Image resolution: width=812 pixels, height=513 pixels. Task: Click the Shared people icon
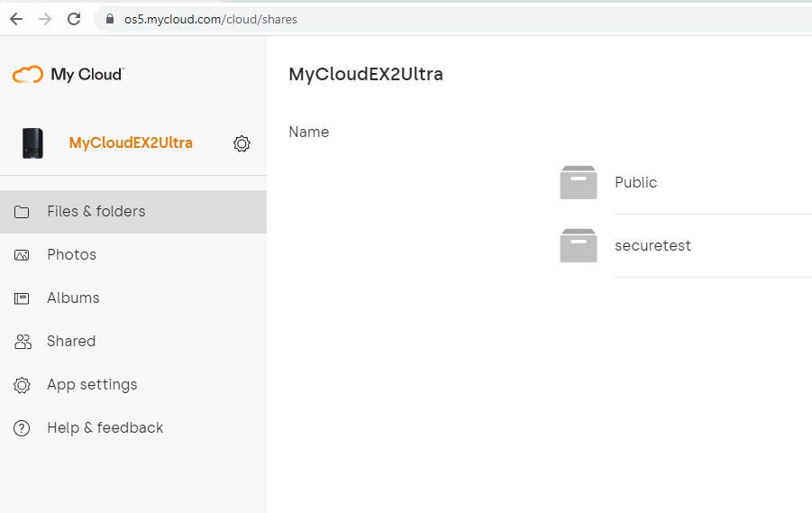click(x=23, y=342)
